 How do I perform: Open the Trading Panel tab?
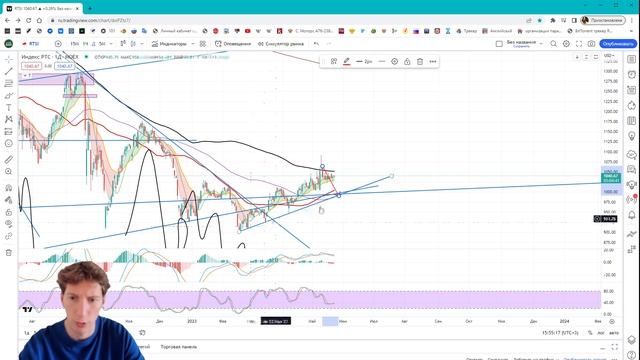click(178, 347)
